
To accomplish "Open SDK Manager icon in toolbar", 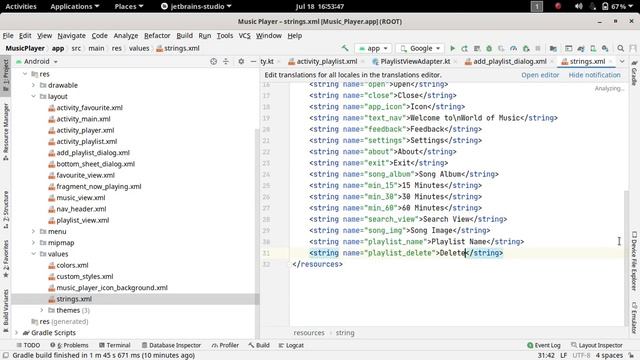I will (605, 48).
